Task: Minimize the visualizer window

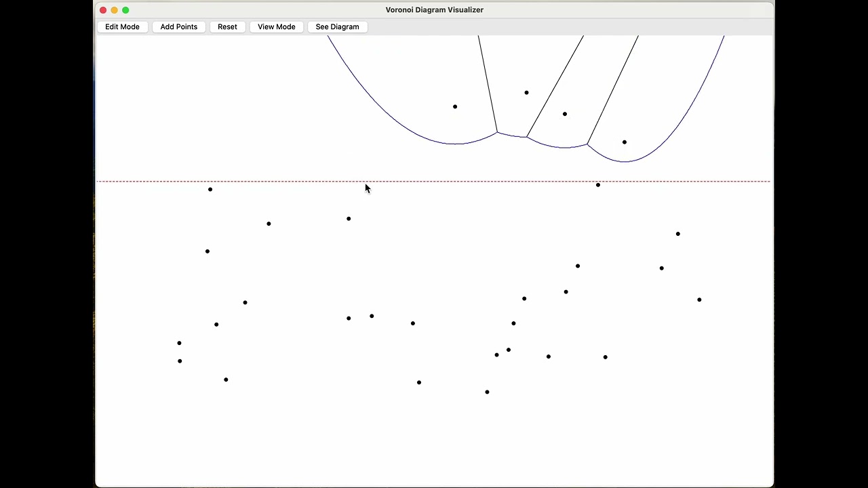Action: tap(114, 10)
